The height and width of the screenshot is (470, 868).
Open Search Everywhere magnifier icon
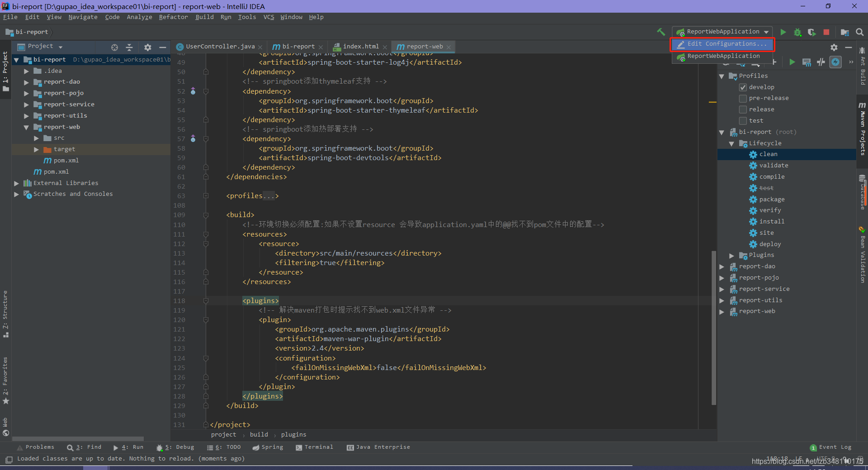[859, 32]
